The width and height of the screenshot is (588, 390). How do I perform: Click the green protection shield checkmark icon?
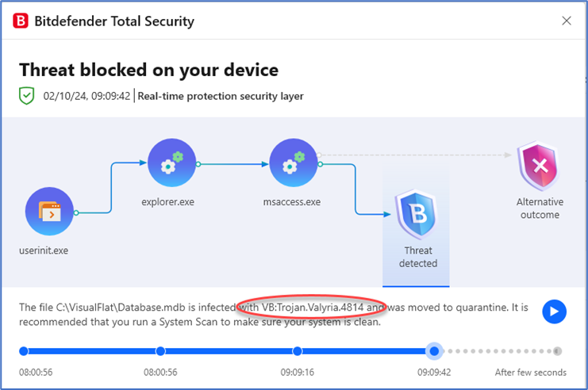[27, 96]
